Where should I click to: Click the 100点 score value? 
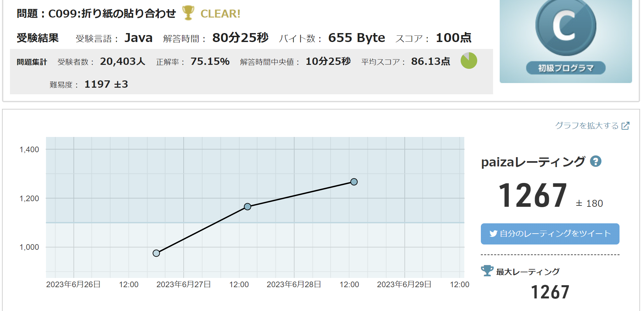click(453, 38)
